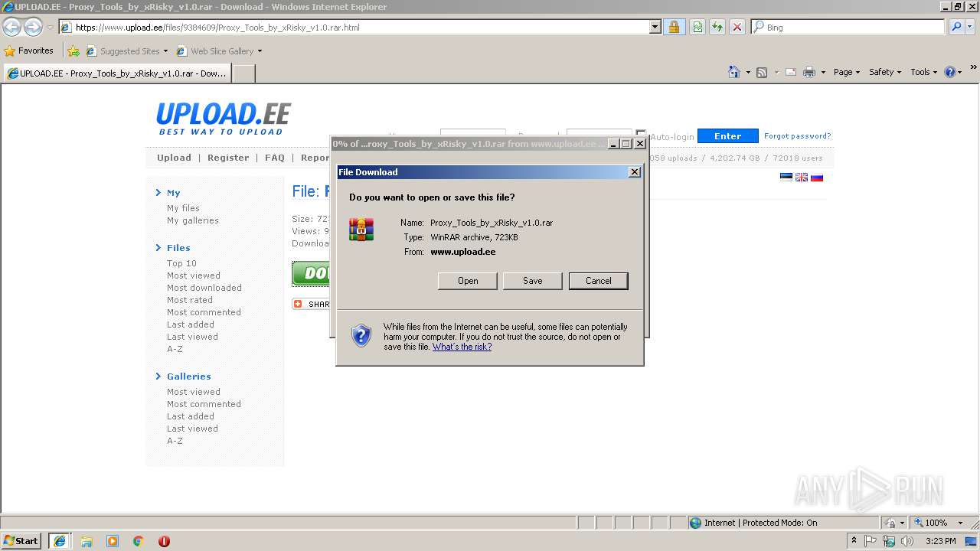This screenshot has height=551, width=980.
Task: Click the English flag language icon
Action: coord(802,177)
